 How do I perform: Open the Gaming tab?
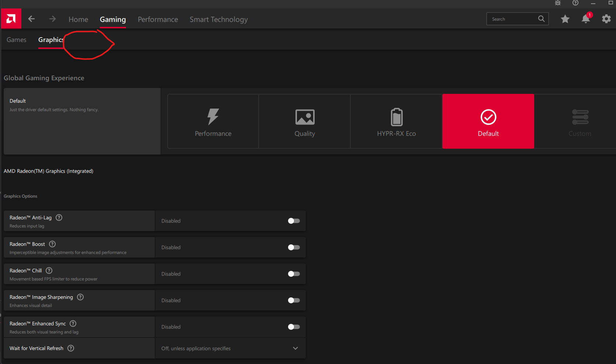click(x=113, y=20)
